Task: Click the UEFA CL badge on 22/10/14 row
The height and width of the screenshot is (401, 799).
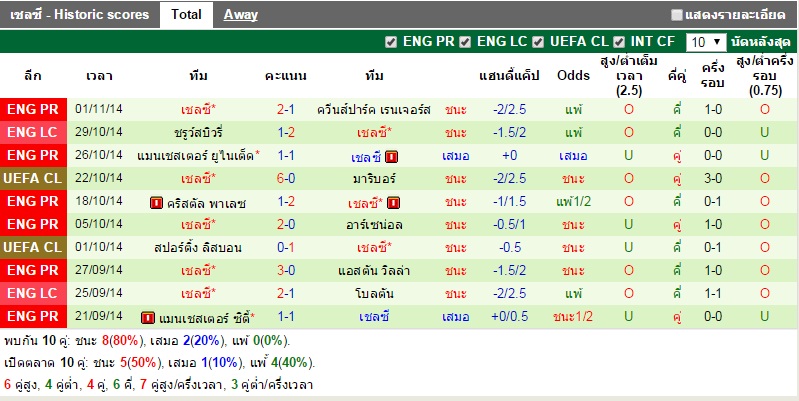Action: tap(33, 178)
